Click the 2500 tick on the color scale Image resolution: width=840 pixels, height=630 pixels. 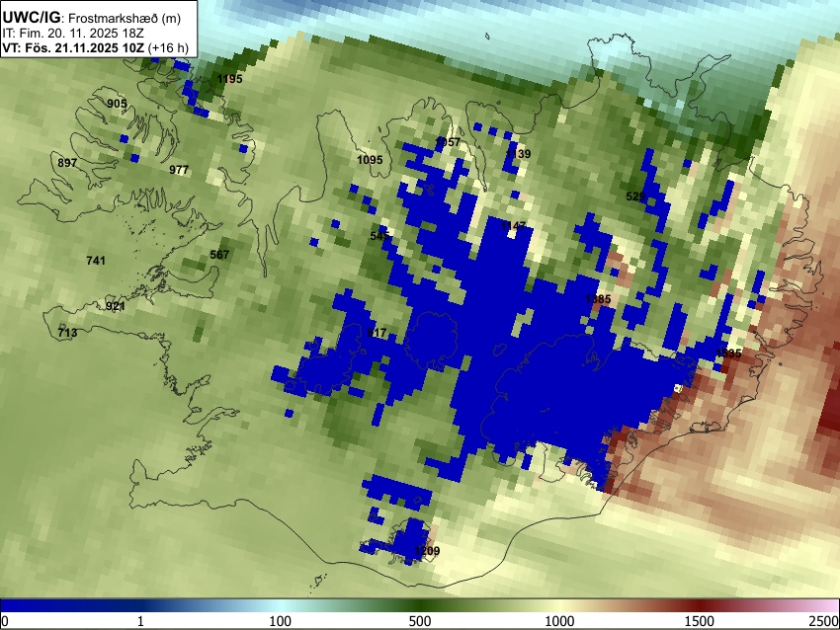825,621
